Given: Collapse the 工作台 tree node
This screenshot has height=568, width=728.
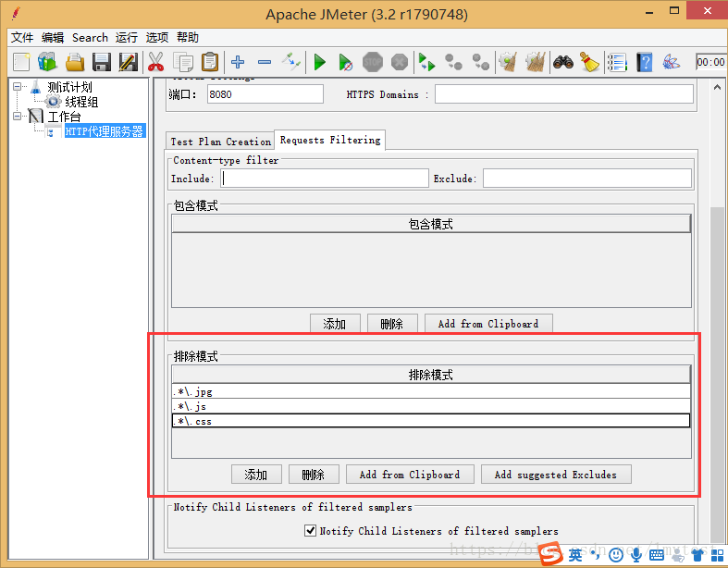Looking at the screenshot, I should point(18,116).
